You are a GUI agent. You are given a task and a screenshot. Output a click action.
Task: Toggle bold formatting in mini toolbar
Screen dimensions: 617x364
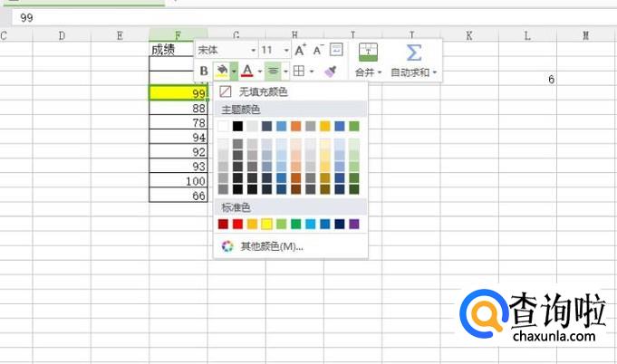coord(204,72)
